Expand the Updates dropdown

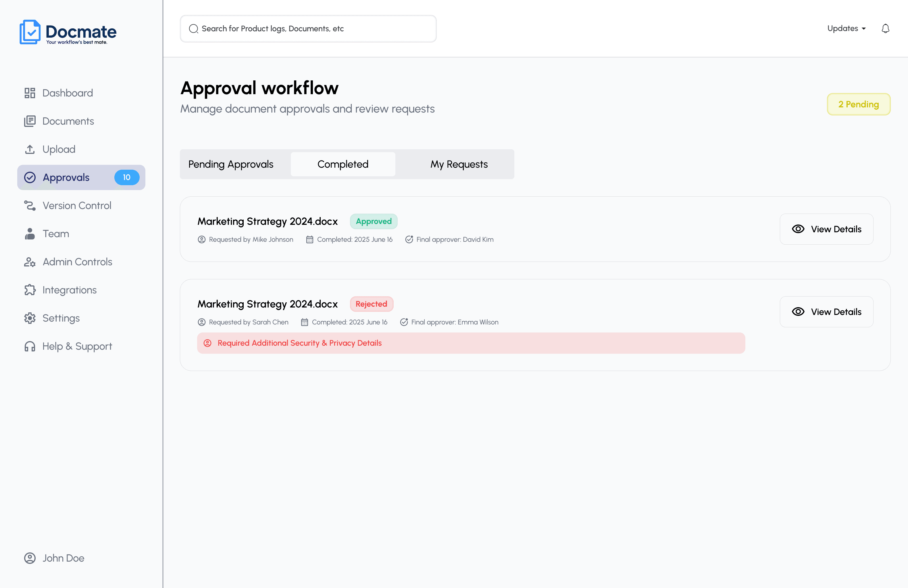click(847, 29)
